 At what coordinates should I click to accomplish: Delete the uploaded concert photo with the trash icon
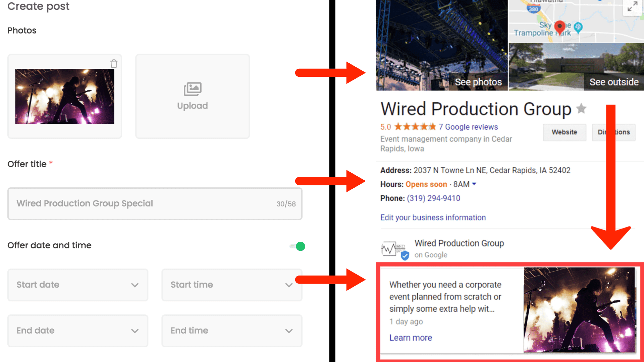[x=114, y=64]
